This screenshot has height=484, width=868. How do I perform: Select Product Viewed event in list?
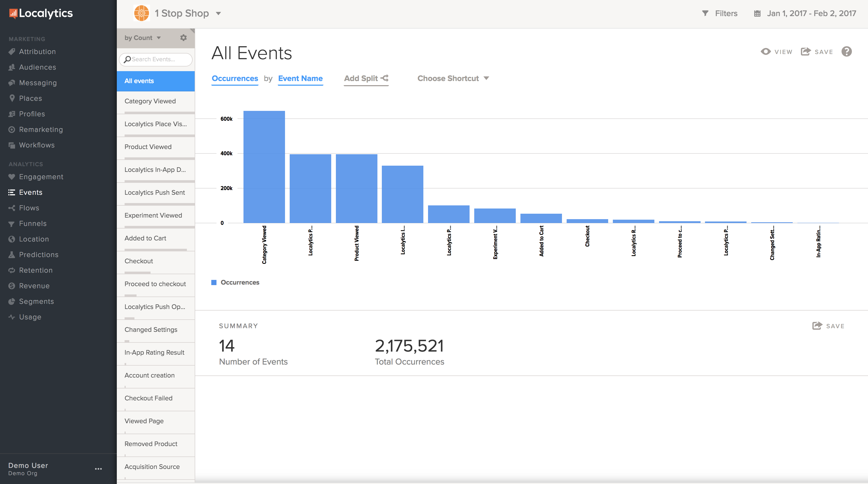coord(148,147)
